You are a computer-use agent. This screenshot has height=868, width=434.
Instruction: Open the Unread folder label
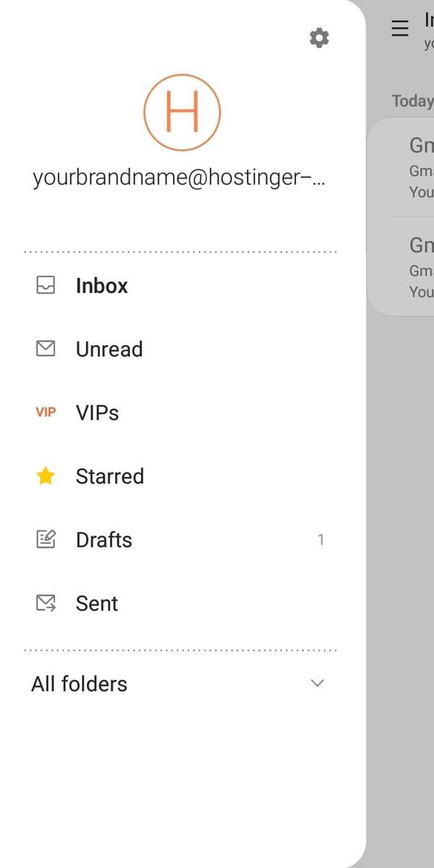[x=109, y=349]
